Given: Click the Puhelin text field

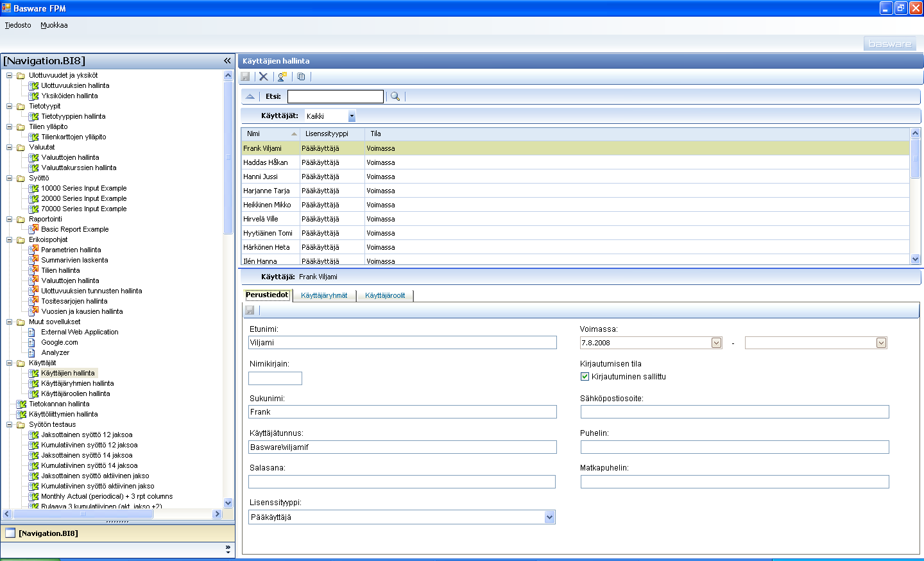Looking at the screenshot, I should click(x=735, y=447).
